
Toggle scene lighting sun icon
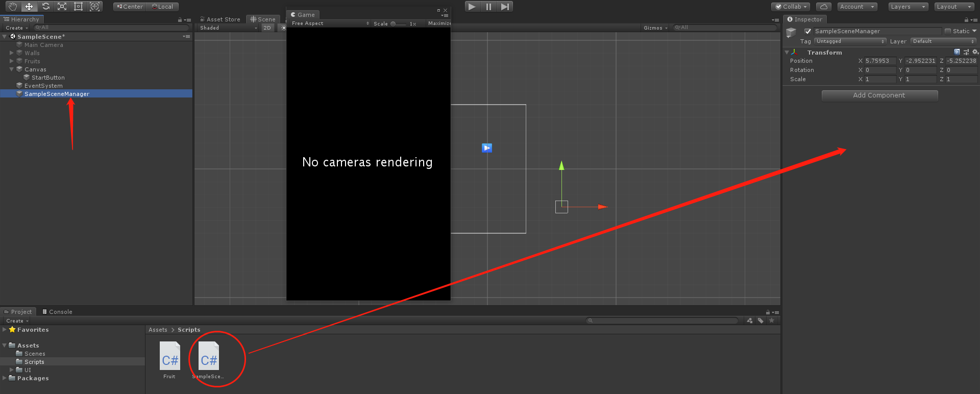[x=283, y=28]
